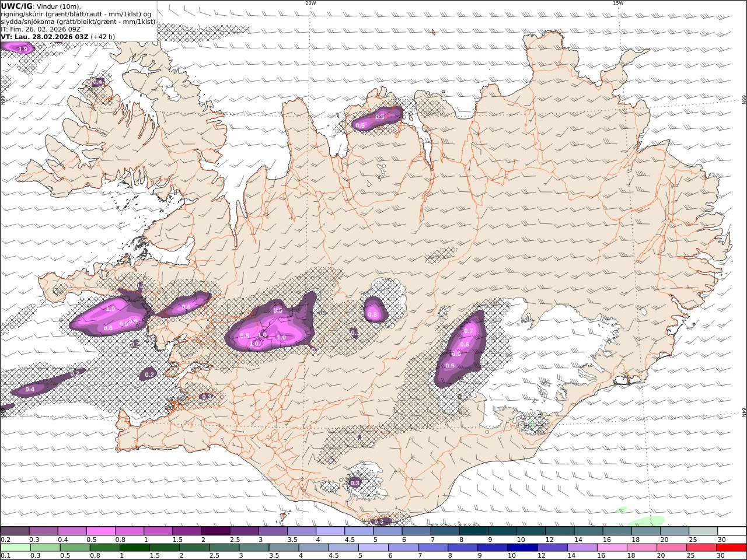The height and width of the screenshot is (560, 747).
Task: Select the 0.3 mauve swatch, snow scale
Action: click(43, 531)
